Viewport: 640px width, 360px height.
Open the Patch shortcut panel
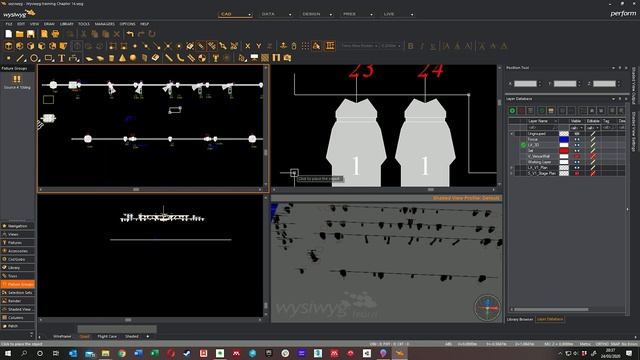pos(18,326)
